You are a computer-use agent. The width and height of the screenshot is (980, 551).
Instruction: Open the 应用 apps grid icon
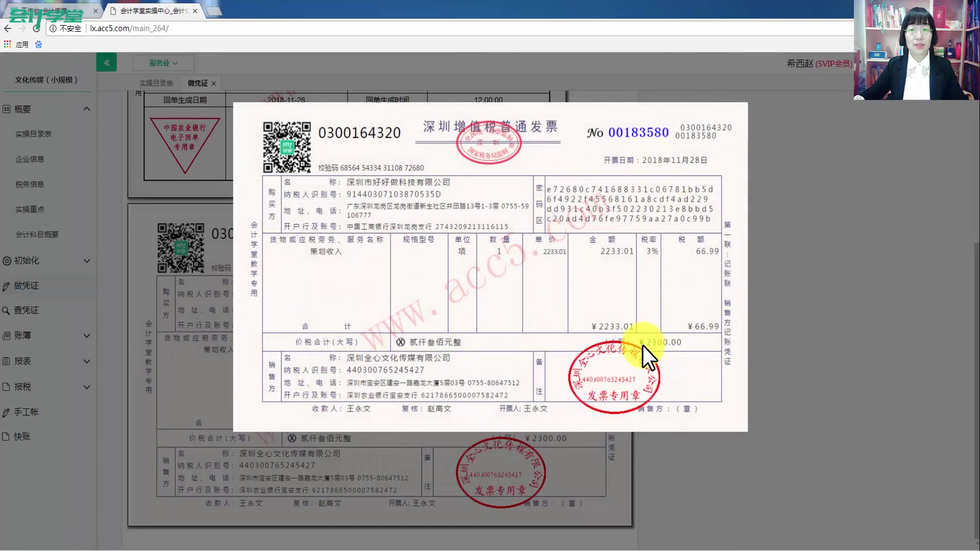(7, 44)
